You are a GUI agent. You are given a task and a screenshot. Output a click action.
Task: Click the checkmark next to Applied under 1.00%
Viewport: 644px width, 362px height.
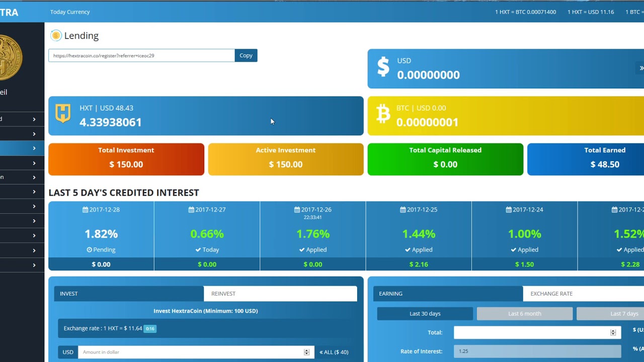point(514,250)
